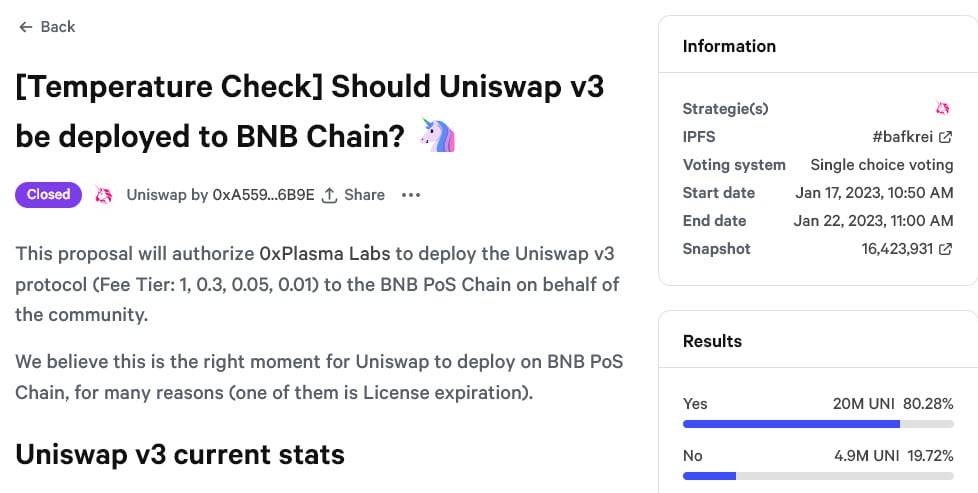Click the No result progress bar
978x493 pixels.
click(x=817, y=476)
